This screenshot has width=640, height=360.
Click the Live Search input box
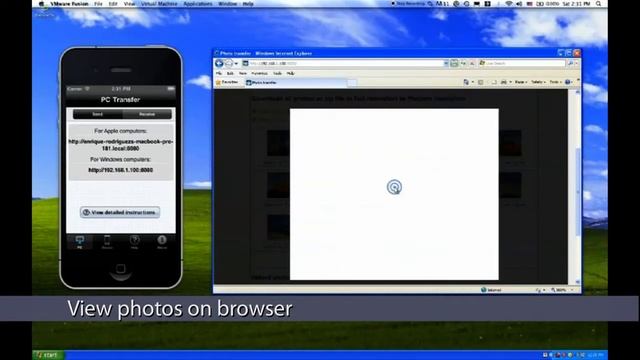pyautogui.click(x=522, y=63)
